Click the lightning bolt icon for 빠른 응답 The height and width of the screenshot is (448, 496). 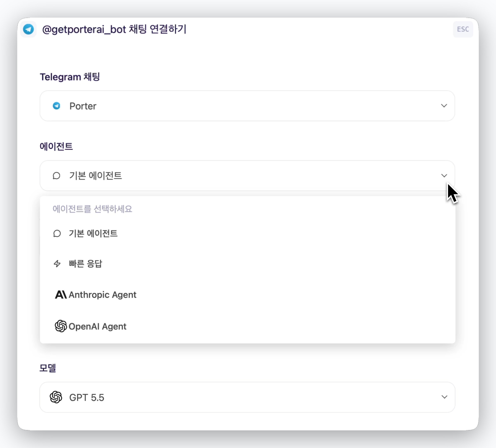57,264
